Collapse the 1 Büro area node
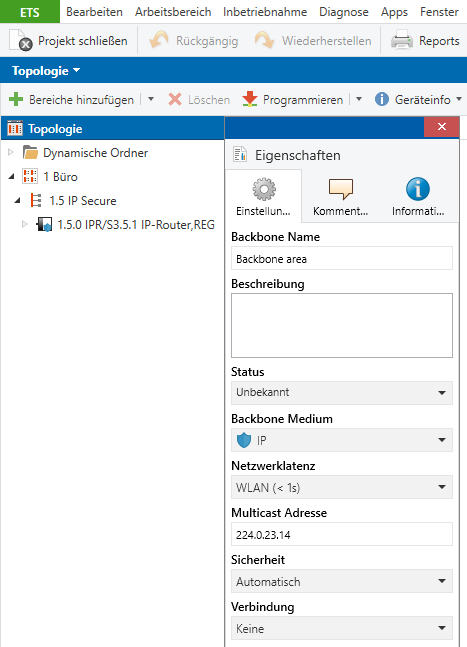Screen dimensions: 467x647 (x=12, y=176)
